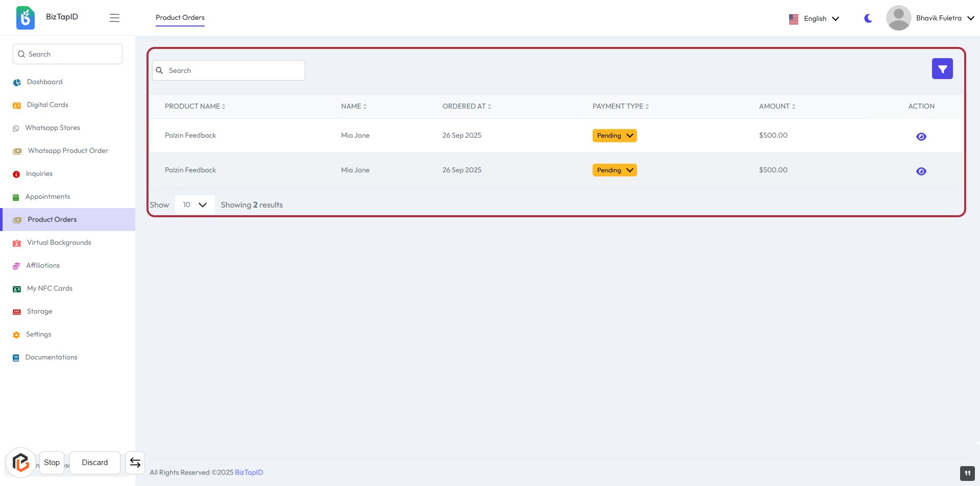Screen dimensions: 980x486
Task: View details of first Palzin Feedback order
Action: coord(921,137)
